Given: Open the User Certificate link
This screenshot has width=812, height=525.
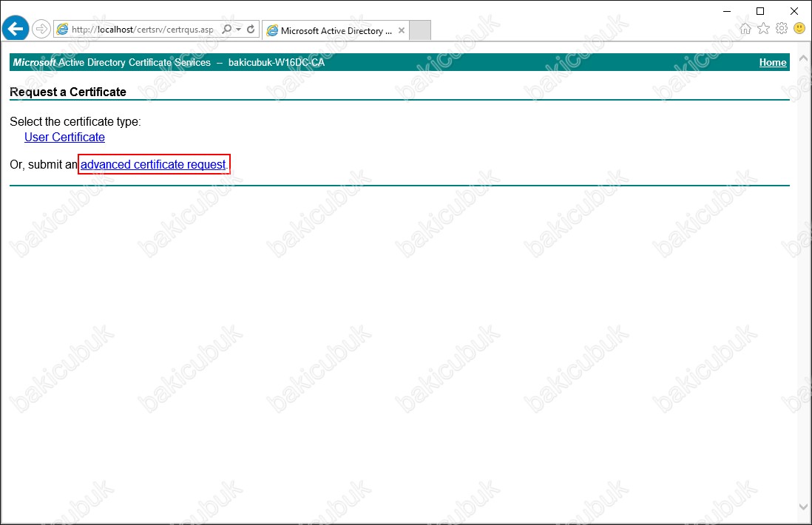Looking at the screenshot, I should pyautogui.click(x=65, y=138).
